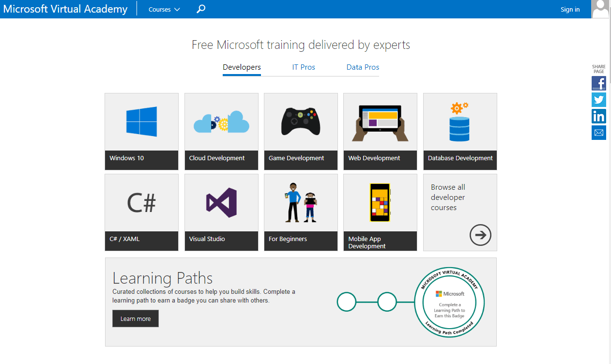Switch to the IT Pros tab

click(x=304, y=67)
